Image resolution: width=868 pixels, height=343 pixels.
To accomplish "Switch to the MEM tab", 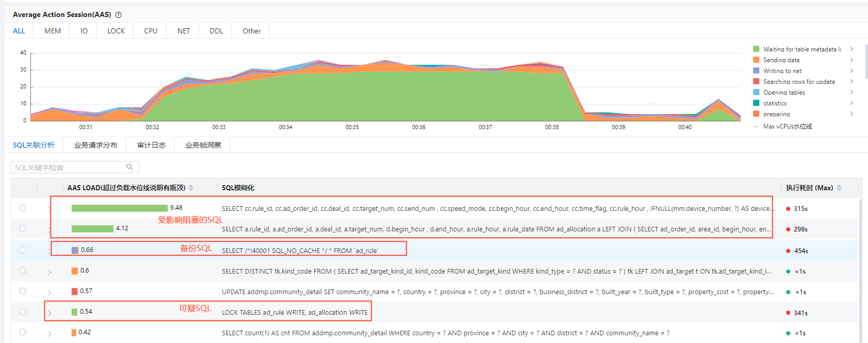I will pos(53,31).
